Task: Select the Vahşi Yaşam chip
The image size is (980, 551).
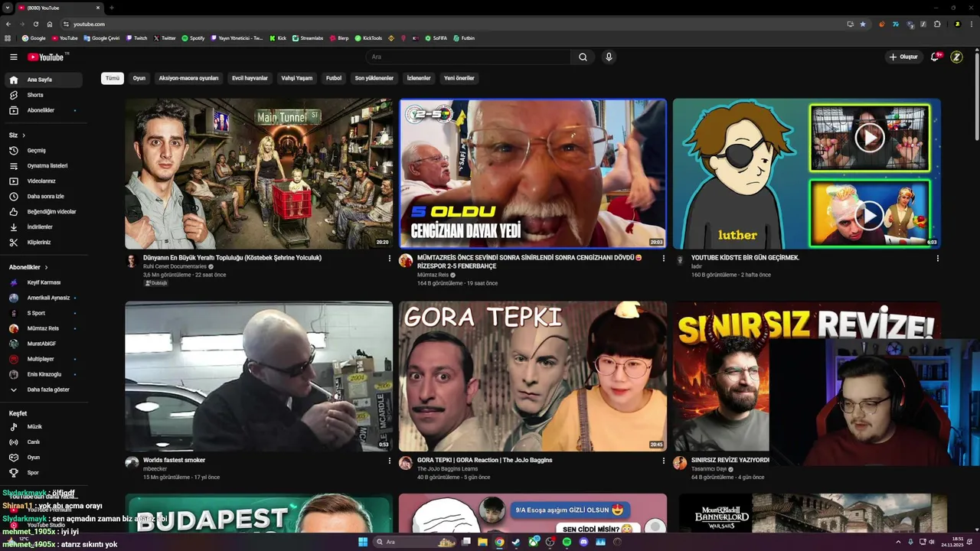Action: tap(296, 78)
